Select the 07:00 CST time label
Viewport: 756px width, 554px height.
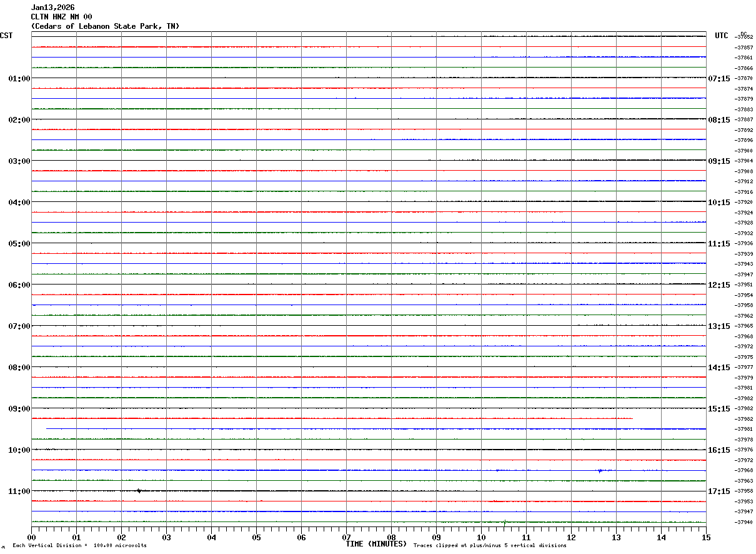(x=19, y=326)
